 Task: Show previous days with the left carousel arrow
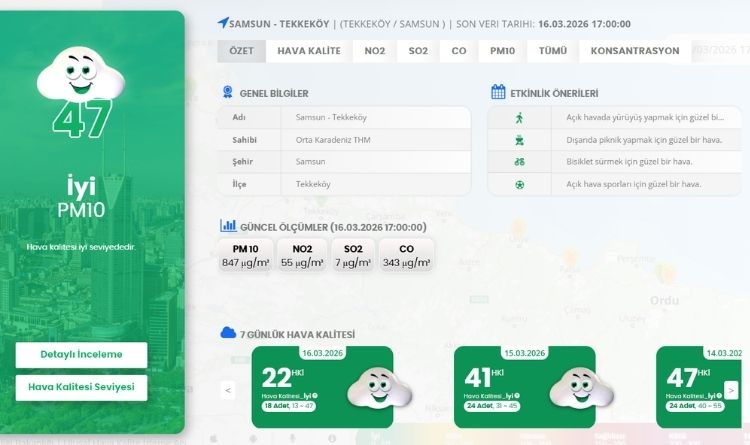[x=228, y=390]
